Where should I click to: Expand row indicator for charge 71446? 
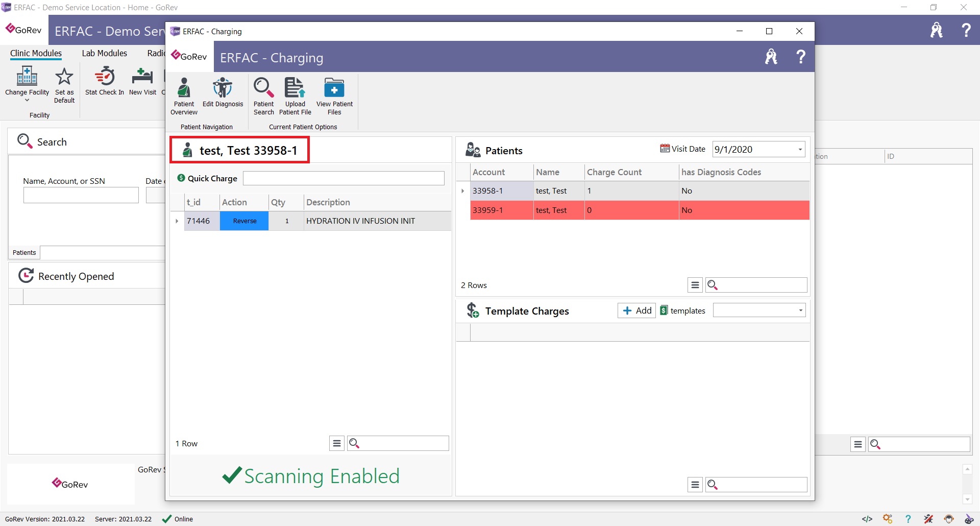(177, 221)
